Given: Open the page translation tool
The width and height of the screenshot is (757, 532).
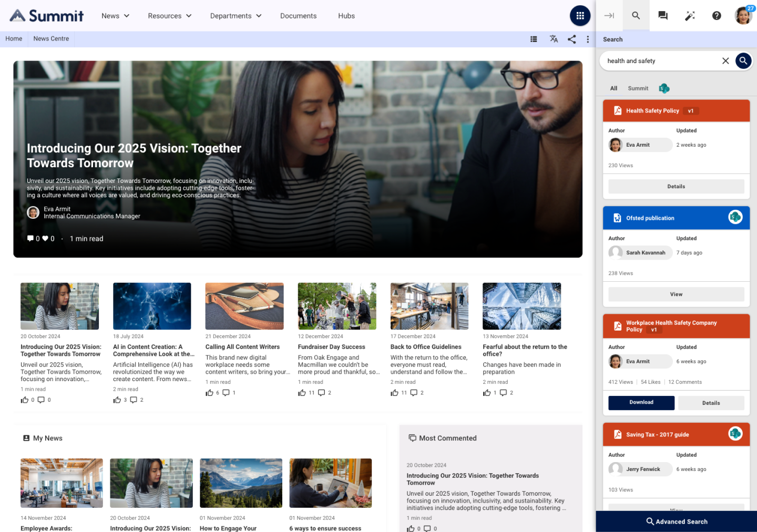Looking at the screenshot, I should coord(554,39).
